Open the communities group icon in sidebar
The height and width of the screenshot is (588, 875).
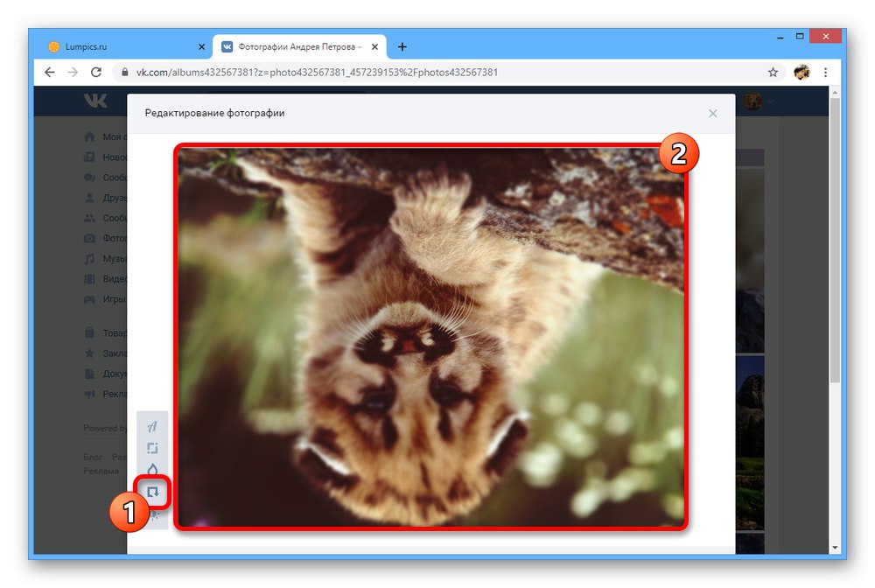pos(89,218)
